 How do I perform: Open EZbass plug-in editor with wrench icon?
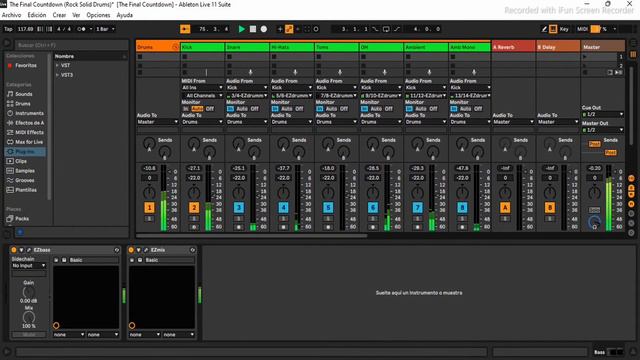pyautogui.click(x=29, y=250)
